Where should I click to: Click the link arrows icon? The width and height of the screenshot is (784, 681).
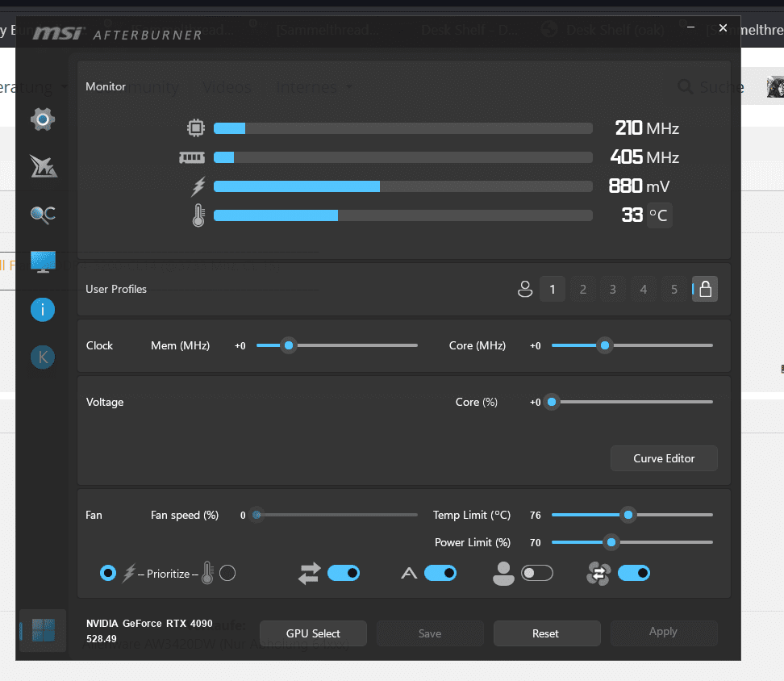(310, 574)
